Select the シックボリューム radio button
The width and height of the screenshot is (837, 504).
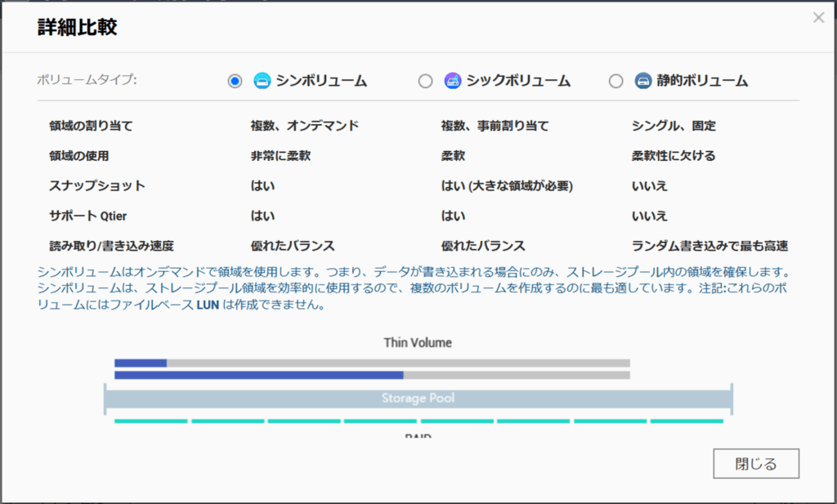pos(425,81)
